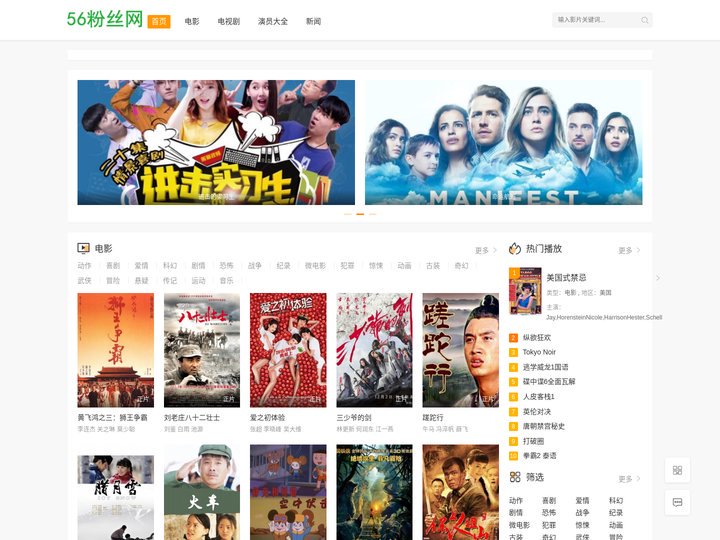The width and height of the screenshot is (720, 540).
Task: Click the 电影 section TV icon
Action: click(x=83, y=248)
